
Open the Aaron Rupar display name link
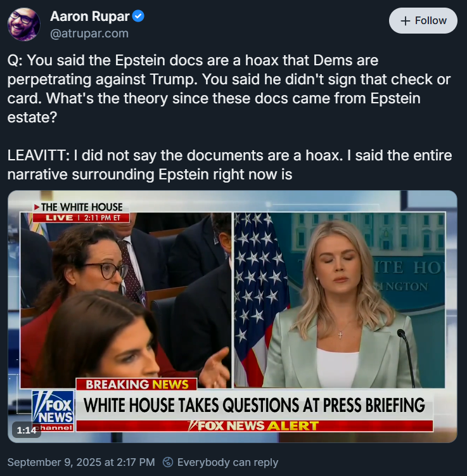click(x=90, y=16)
